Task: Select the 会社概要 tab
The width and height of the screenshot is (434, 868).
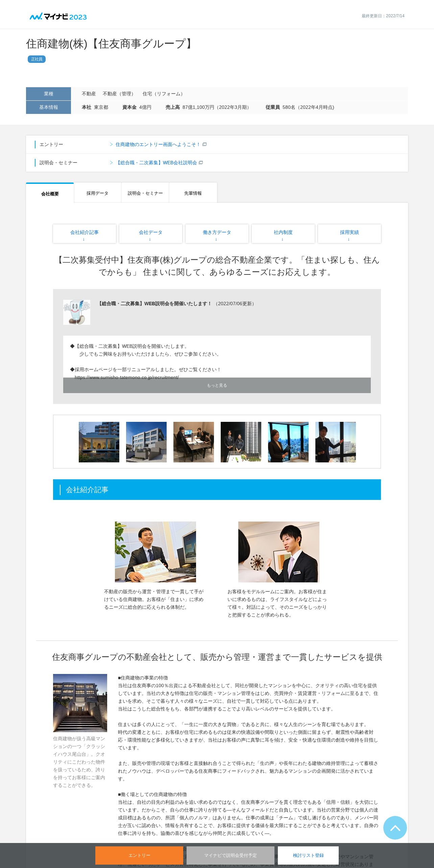Action: tap(50, 193)
